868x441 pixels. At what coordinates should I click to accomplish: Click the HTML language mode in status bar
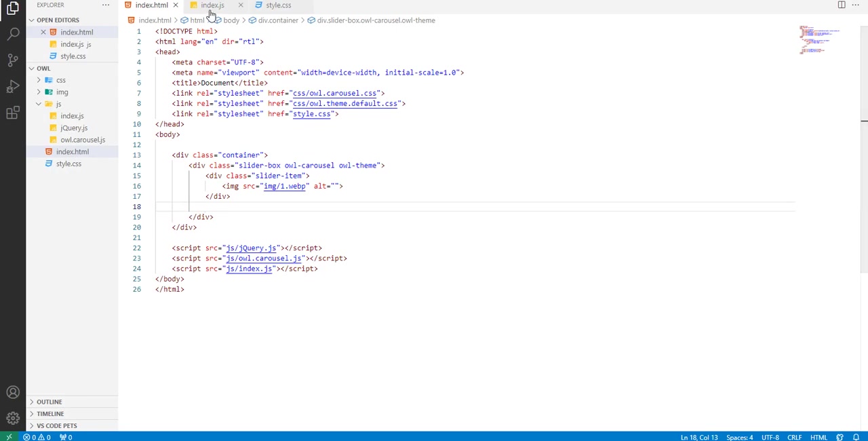[x=818, y=437]
